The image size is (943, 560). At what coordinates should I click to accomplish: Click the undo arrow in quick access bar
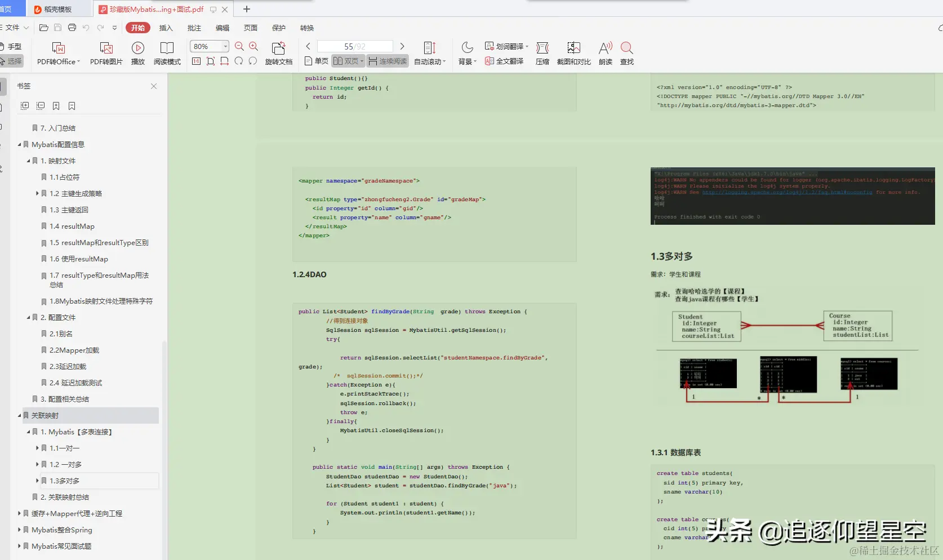86,28
